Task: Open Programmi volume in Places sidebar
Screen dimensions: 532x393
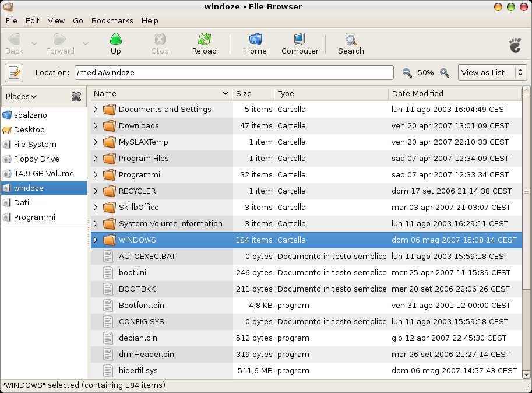Action: tap(44, 217)
